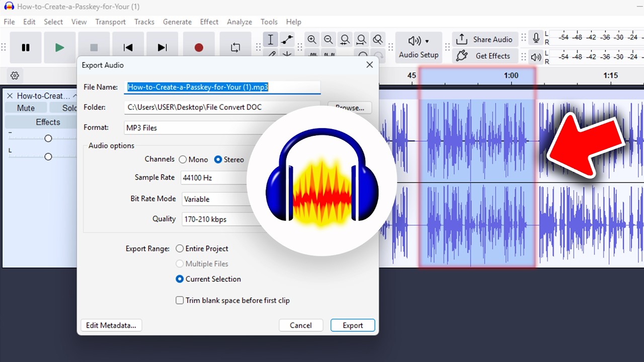The image size is (644, 362).
Task: Click Fit Project to Width zoom icon
Action: (x=361, y=40)
